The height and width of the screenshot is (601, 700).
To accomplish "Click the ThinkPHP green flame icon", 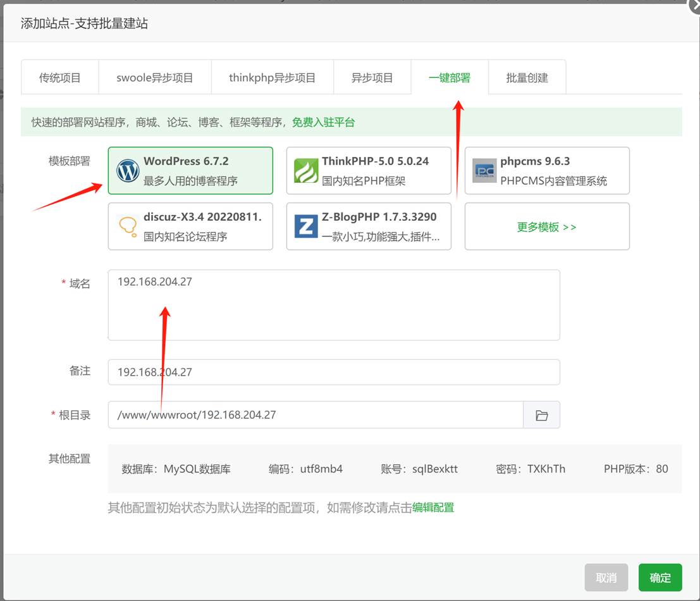I will click(306, 171).
